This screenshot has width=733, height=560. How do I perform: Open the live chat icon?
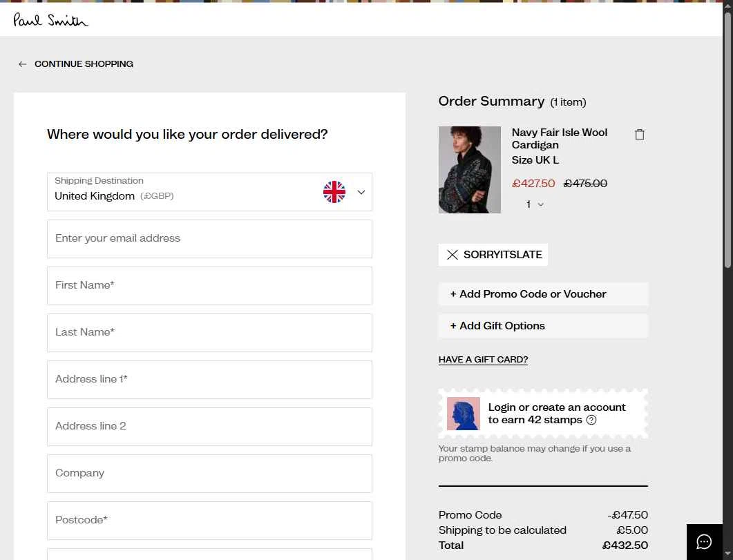tap(704, 542)
